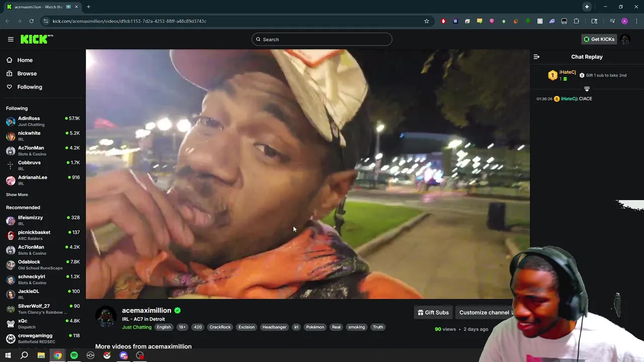Click the acemaximillion channel name
The width and height of the screenshot is (644, 362).
click(146, 310)
